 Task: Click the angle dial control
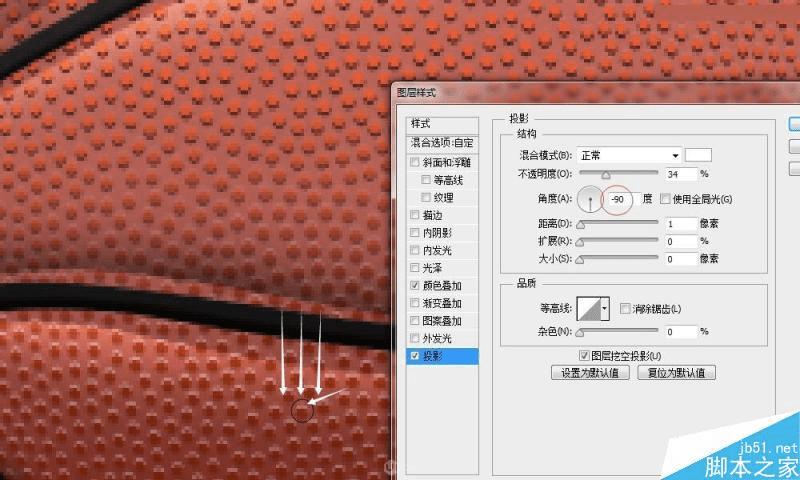pos(590,199)
